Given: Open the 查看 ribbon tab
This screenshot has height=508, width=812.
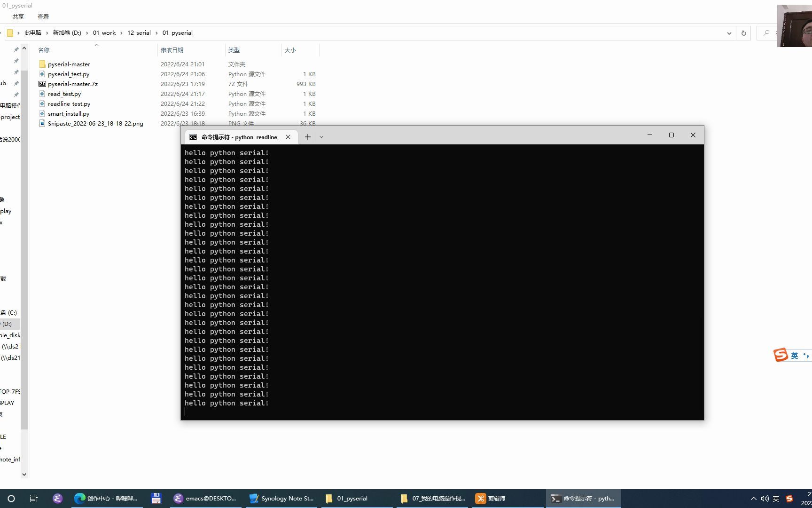Looking at the screenshot, I should [43, 16].
